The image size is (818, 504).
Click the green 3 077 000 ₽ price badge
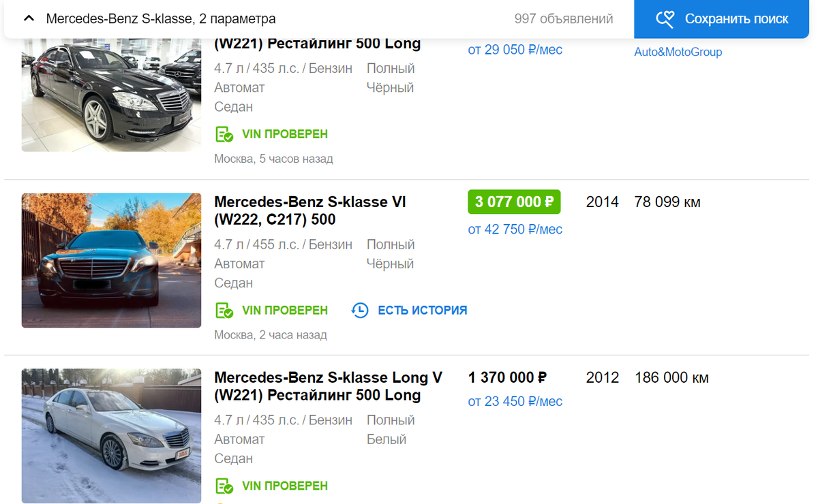514,202
